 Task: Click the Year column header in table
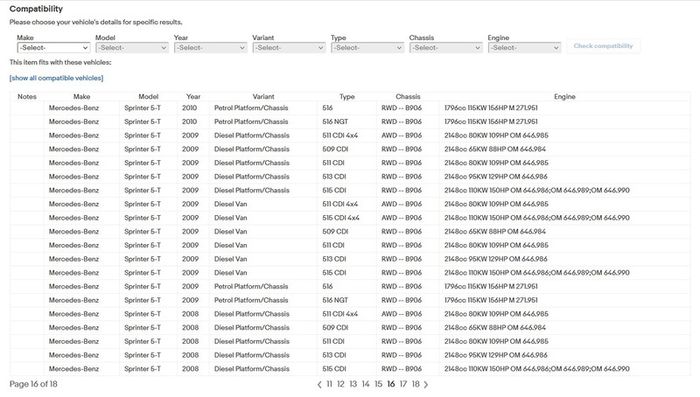pos(193,96)
